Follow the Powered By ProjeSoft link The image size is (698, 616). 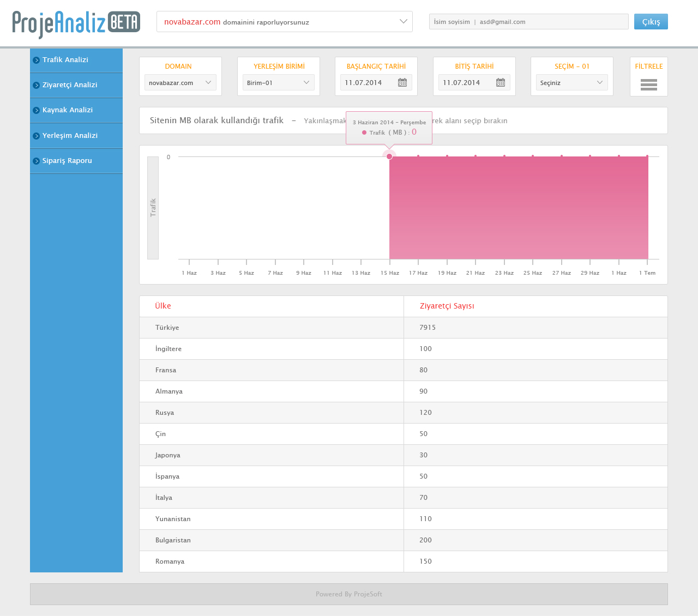click(x=349, y=594)
